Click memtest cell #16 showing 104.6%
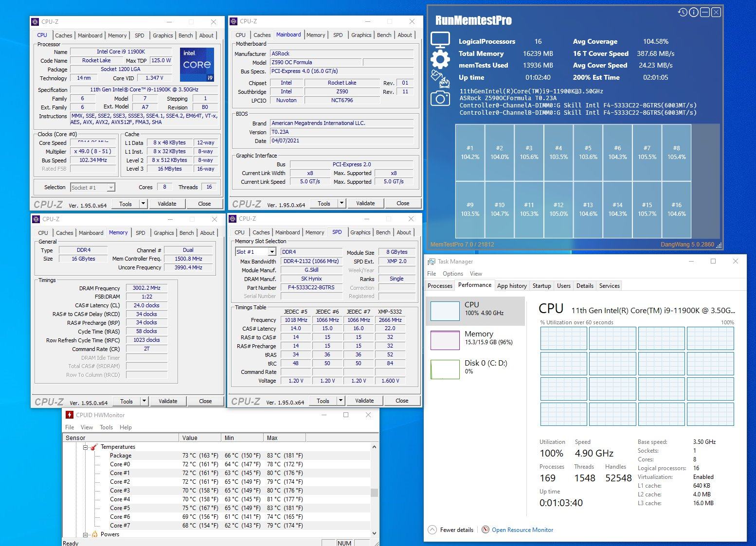 click(x=677, y=210)
